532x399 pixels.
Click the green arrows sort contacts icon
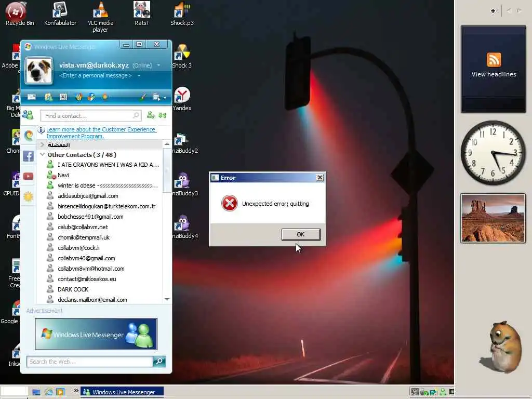(163, 115)
